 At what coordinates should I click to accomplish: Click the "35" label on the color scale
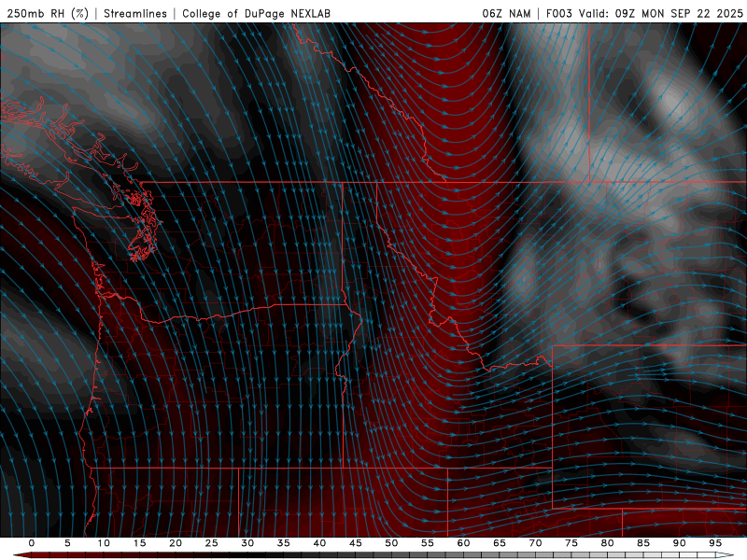point(284,543)
